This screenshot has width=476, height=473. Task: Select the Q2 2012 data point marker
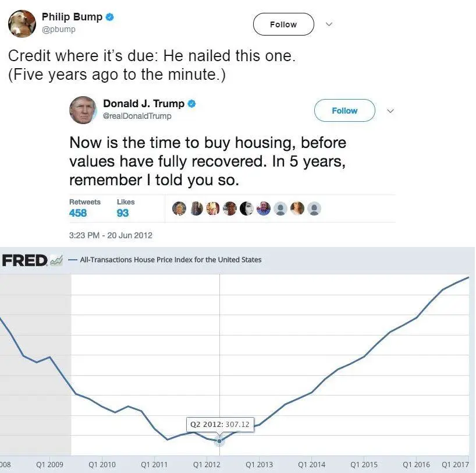click(x=219, y=441)
